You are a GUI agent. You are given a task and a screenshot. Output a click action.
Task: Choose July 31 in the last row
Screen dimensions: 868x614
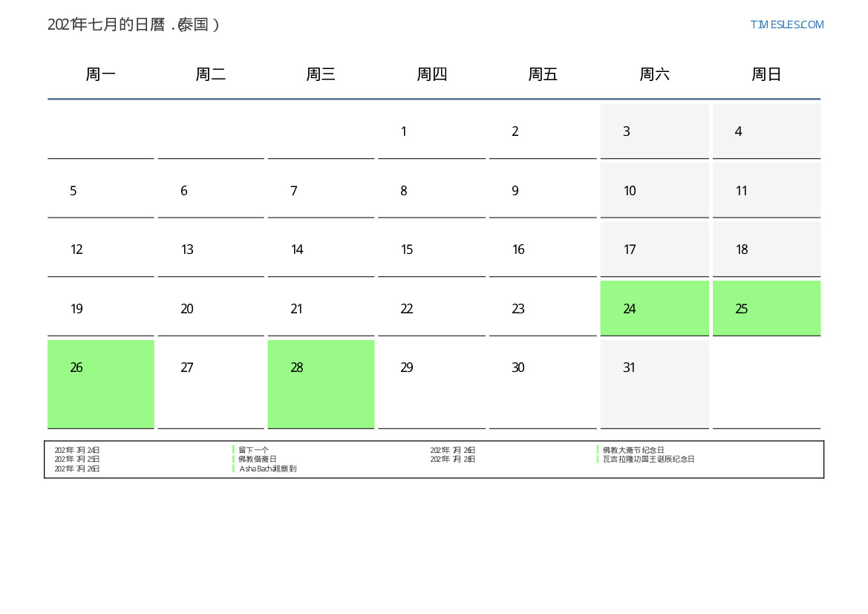click(654, 383)
